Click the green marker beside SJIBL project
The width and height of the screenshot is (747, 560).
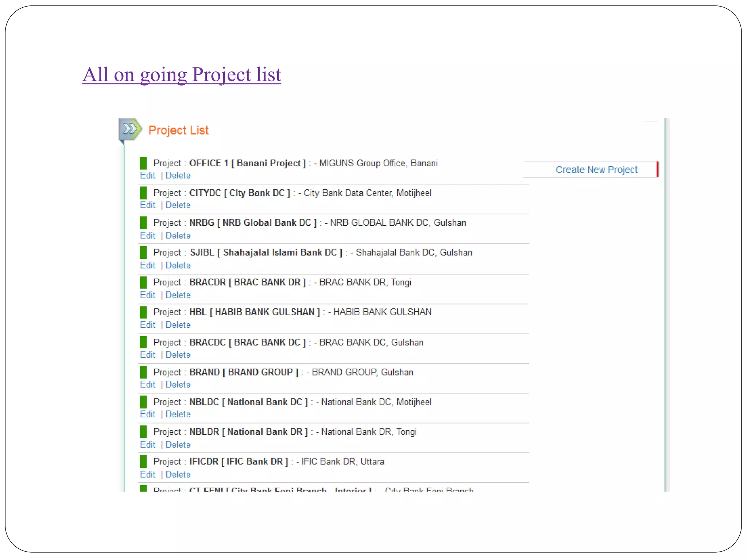143,252
